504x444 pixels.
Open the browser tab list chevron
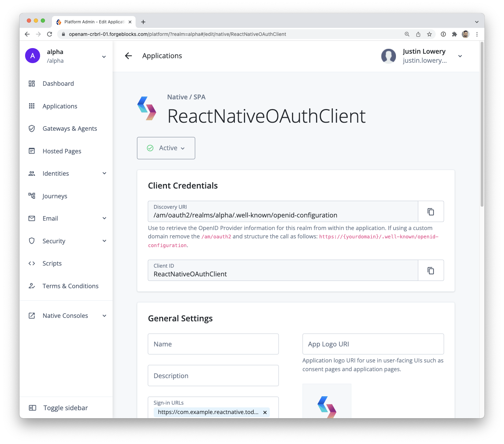477,22
